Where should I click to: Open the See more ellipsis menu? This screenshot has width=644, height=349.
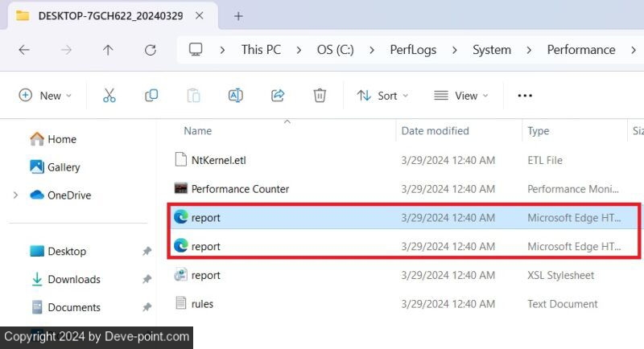pos(525,96)
